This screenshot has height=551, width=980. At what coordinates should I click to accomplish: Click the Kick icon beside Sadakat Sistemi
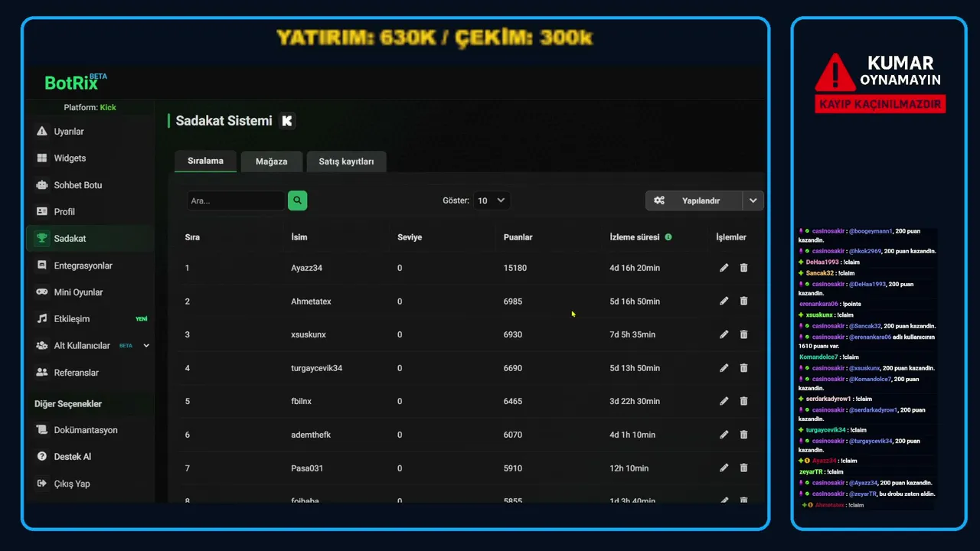[x=286, y=121]
